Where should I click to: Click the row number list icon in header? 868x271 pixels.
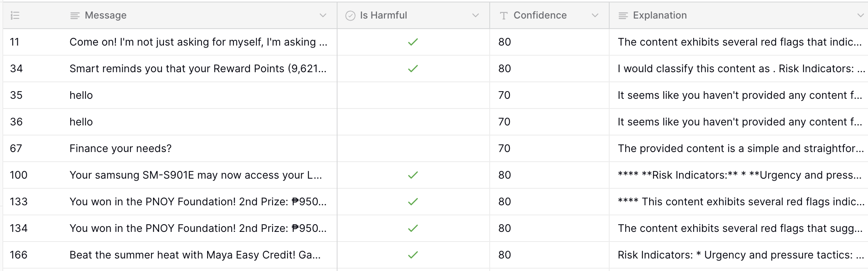[x=15, y=16]
